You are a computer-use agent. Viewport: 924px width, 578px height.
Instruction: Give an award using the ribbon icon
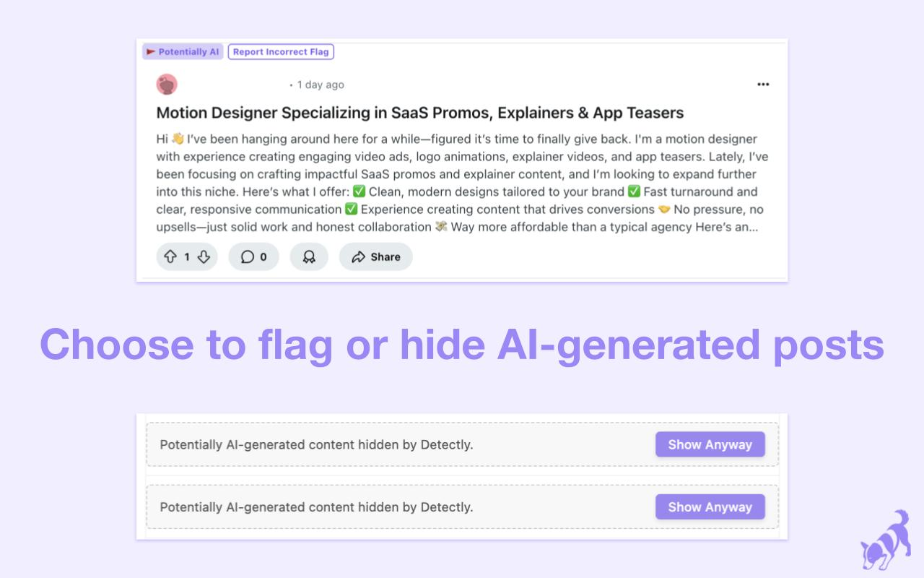point(309,256)
